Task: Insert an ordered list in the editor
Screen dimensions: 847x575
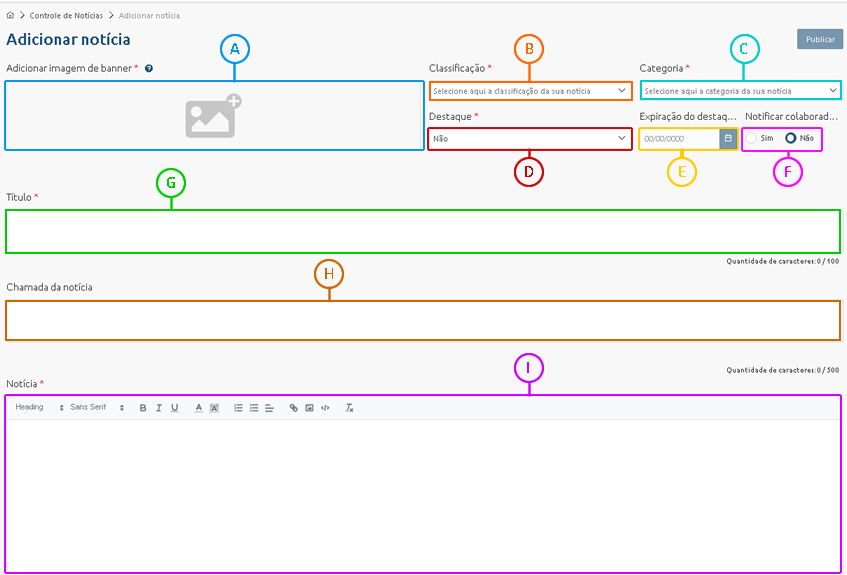Action: (x=238, y=408)
